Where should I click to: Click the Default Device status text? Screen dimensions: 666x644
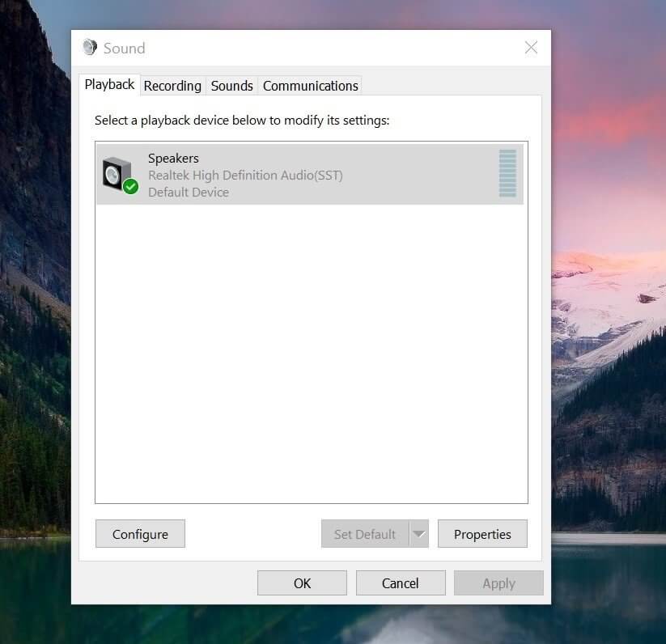click(189, 193)
